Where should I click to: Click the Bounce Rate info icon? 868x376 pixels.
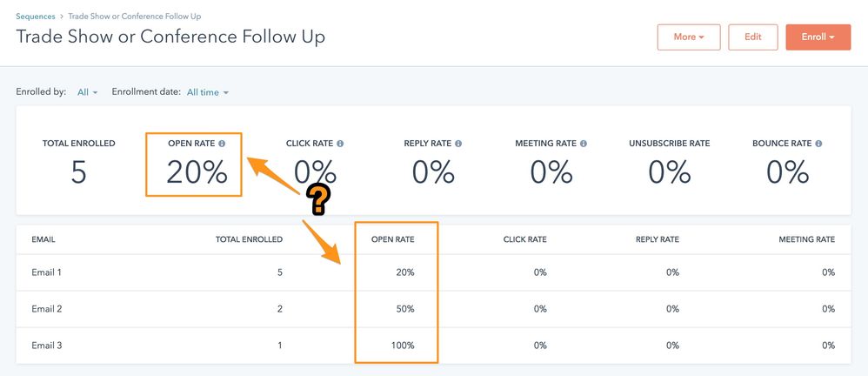coord(818,144)
